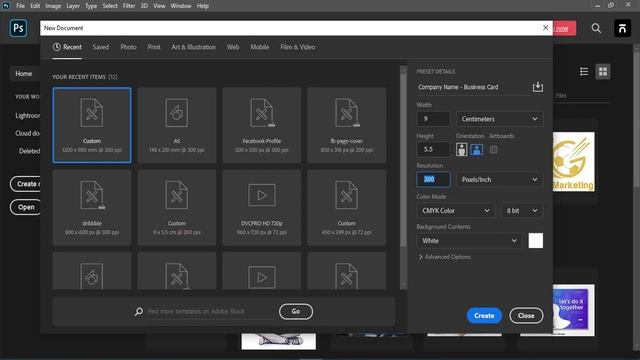This screenshot has height=360, width=640.
Task: Click the Width input field
Action: tap(433, 119)
